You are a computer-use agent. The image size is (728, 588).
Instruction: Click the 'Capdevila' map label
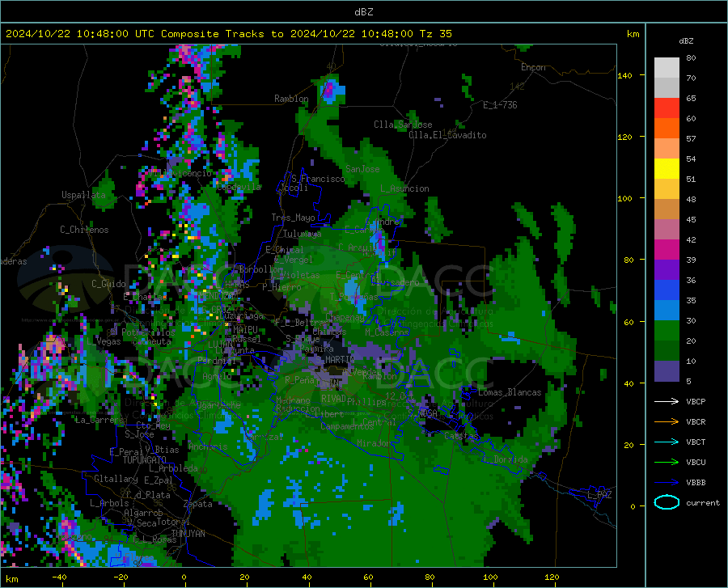point(239,187)
